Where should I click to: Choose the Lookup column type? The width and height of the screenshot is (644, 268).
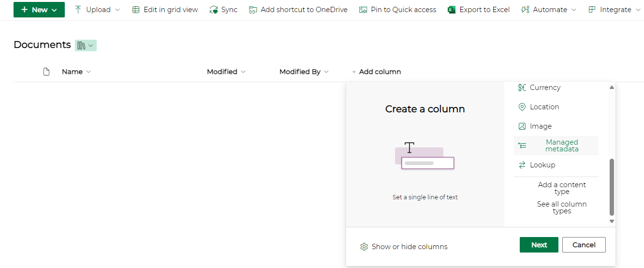[542, 165]
